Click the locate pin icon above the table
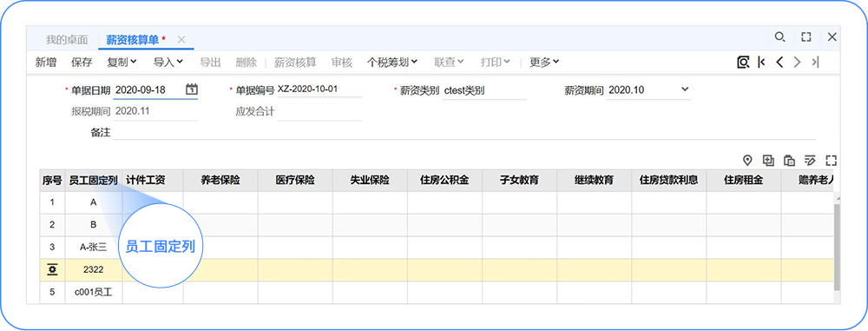 747,161
